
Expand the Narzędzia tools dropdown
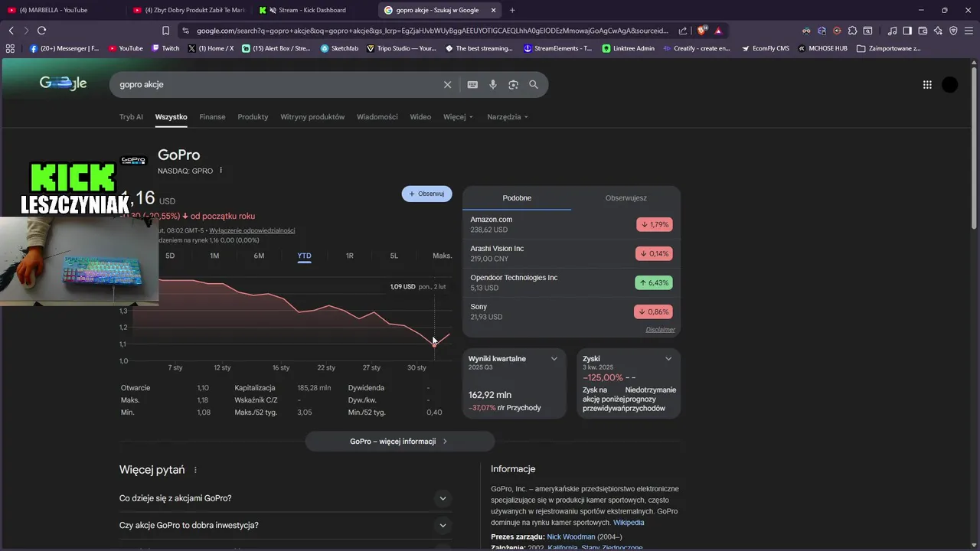point(508,117)
